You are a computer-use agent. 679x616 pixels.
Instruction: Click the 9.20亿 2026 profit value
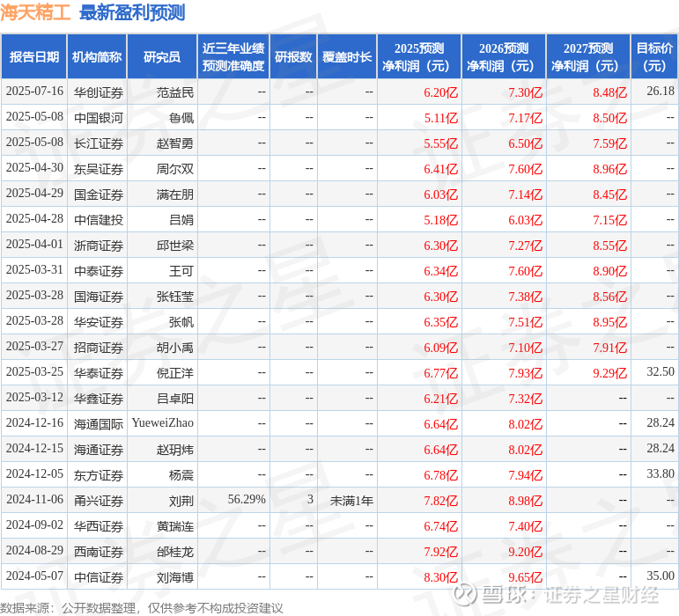coord(525,552)
